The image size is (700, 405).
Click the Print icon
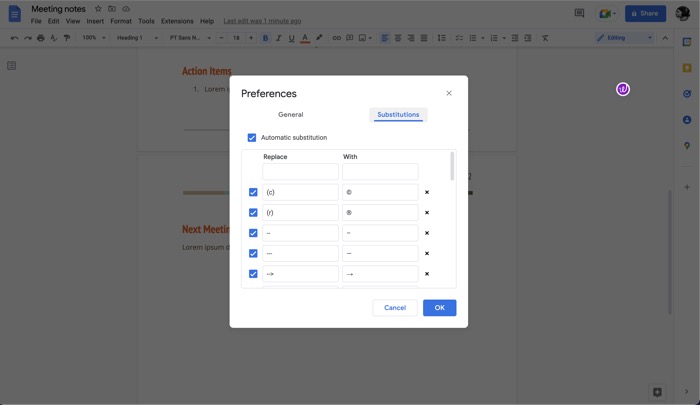click(x=41, y=38)
